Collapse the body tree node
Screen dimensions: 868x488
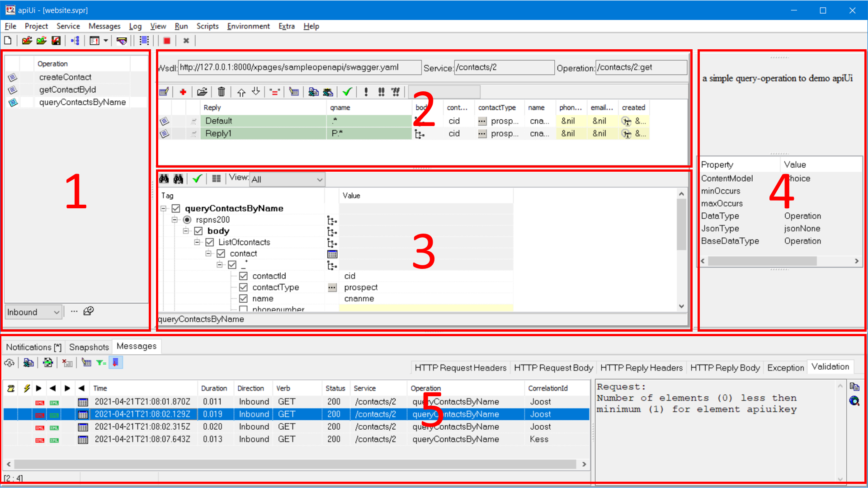pos(186,231)
